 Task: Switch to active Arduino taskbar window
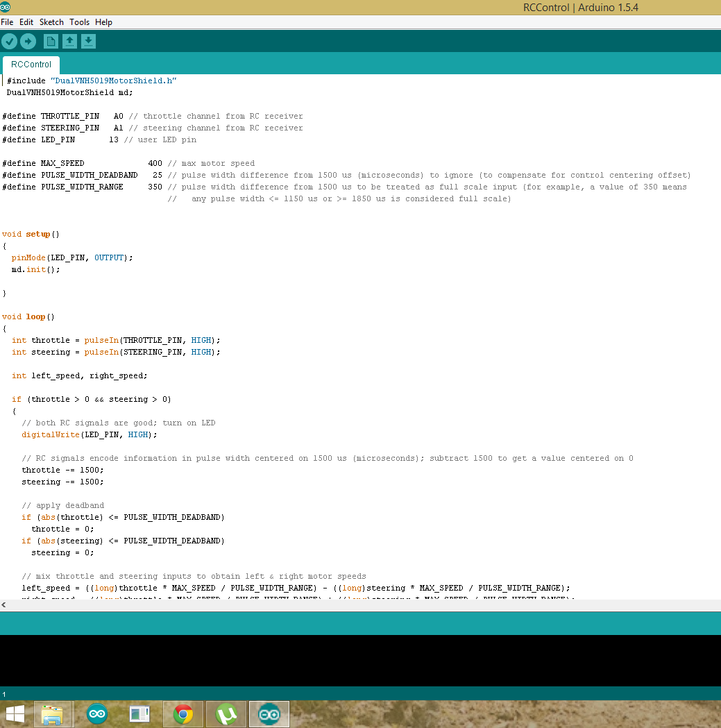pos(269,714)
